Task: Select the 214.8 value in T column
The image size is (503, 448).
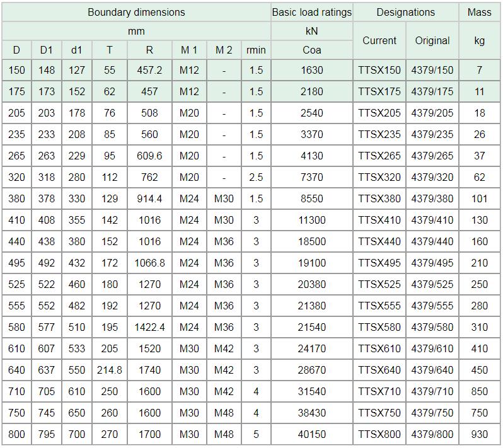Action: [x=110, y=370]
